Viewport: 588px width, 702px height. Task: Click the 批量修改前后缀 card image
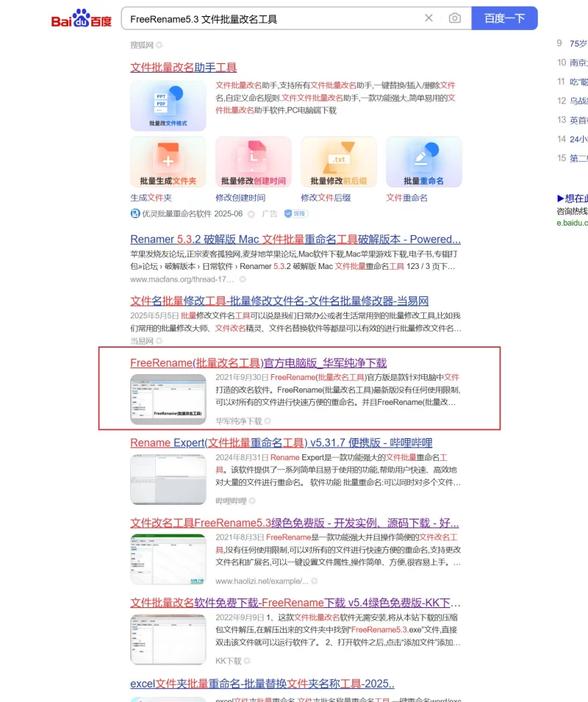[x=339, y=162]
